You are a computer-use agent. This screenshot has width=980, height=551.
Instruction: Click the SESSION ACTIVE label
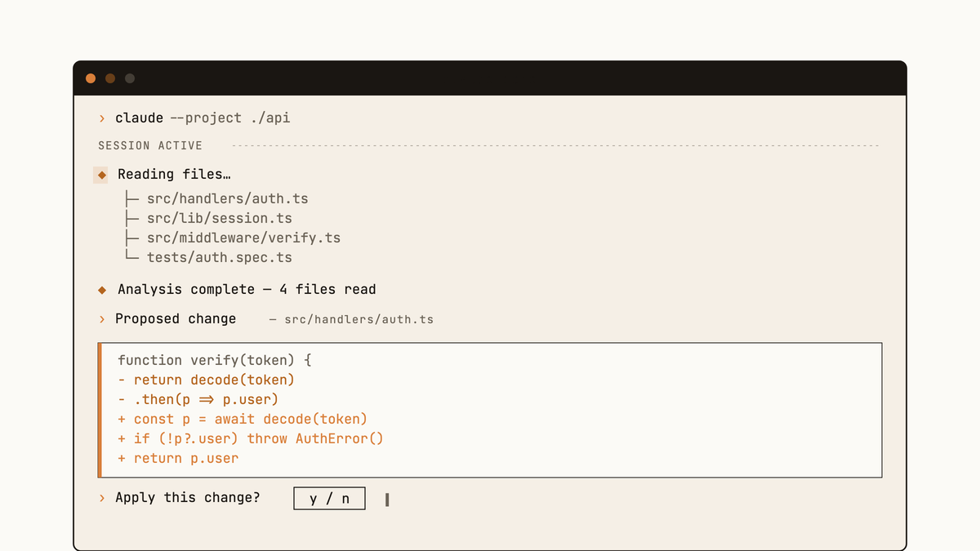tap(150, 145)
